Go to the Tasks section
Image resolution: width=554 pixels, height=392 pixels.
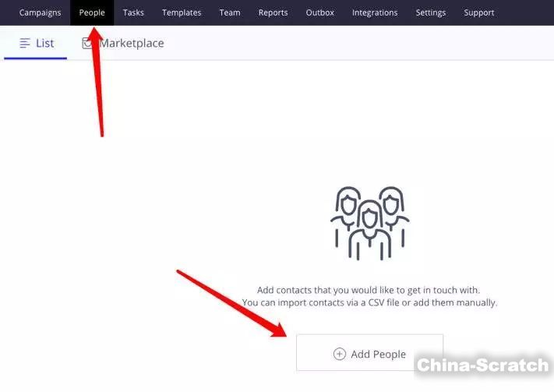pyautogui.click(x=133, y=12)
